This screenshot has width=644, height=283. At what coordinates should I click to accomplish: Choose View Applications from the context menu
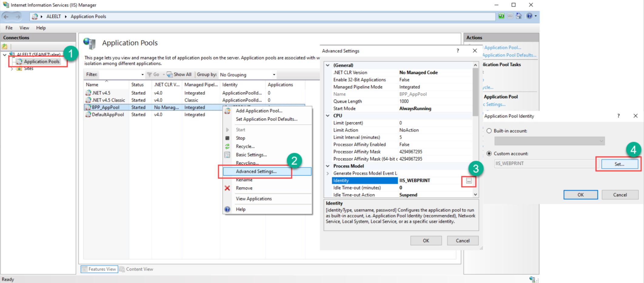(267, 199)
